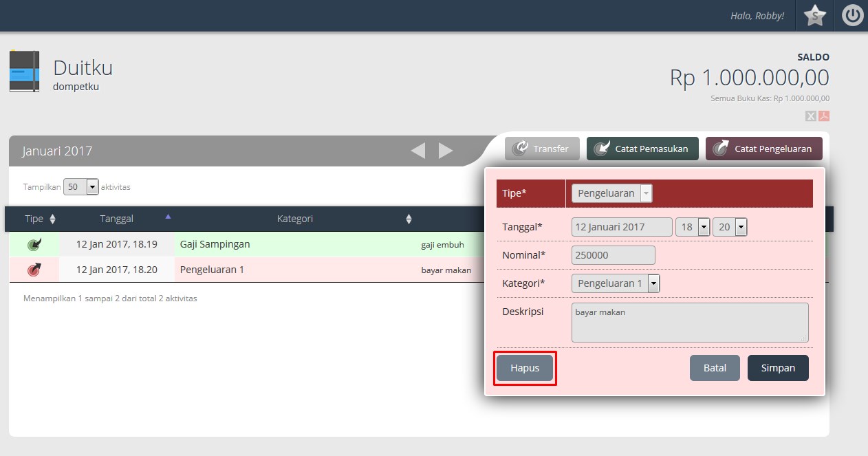Click Gaji Sampingan category cell
This screenshot has height=456, width=868.
coord(295,244)
